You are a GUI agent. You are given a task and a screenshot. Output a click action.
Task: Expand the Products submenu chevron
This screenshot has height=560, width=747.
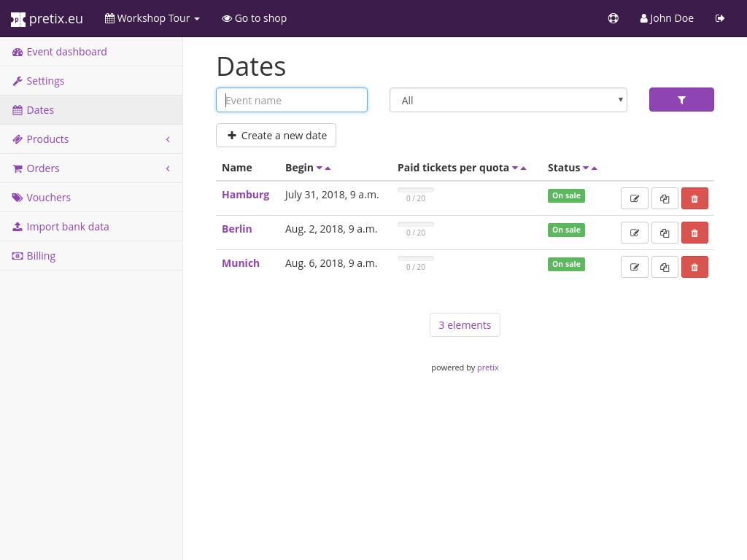[168, 139]
